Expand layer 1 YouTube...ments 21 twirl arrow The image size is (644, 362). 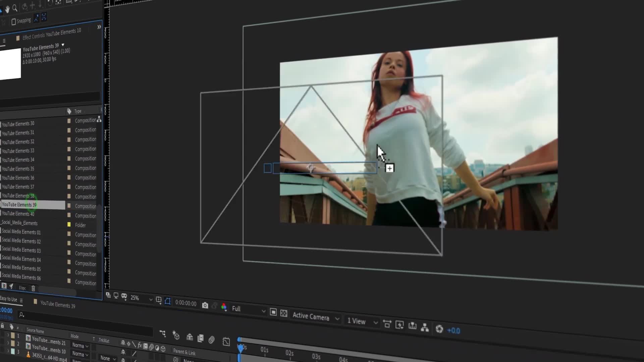[8, 335]
